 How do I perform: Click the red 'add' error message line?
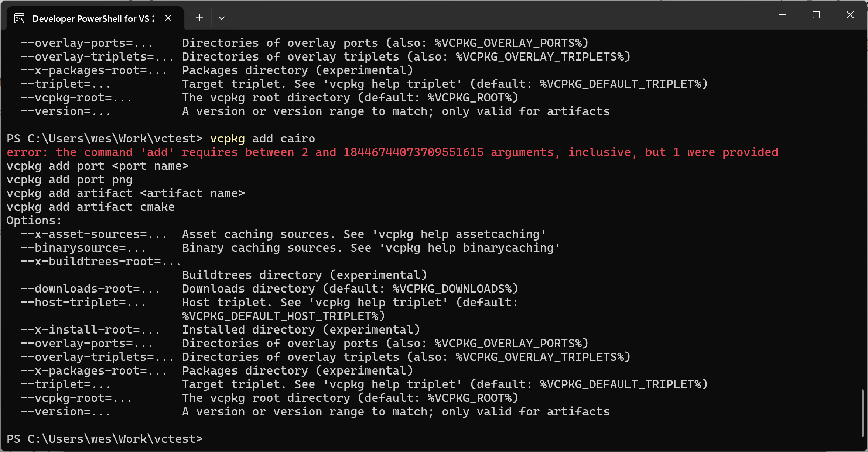pos(392,152)
